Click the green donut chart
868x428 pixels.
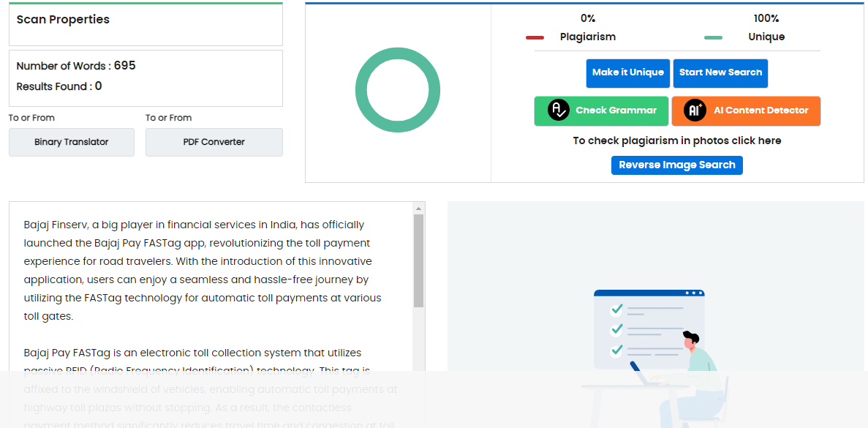click(x=398, y=90)
